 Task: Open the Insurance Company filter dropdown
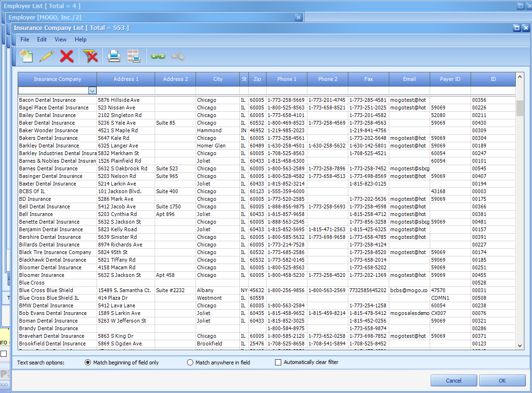92,90
